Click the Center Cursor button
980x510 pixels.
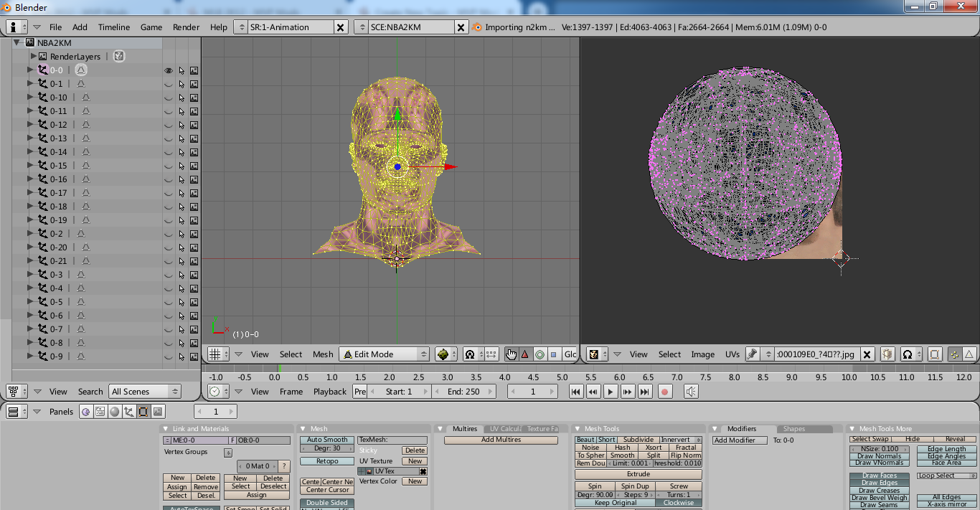(x=327, y=490)
